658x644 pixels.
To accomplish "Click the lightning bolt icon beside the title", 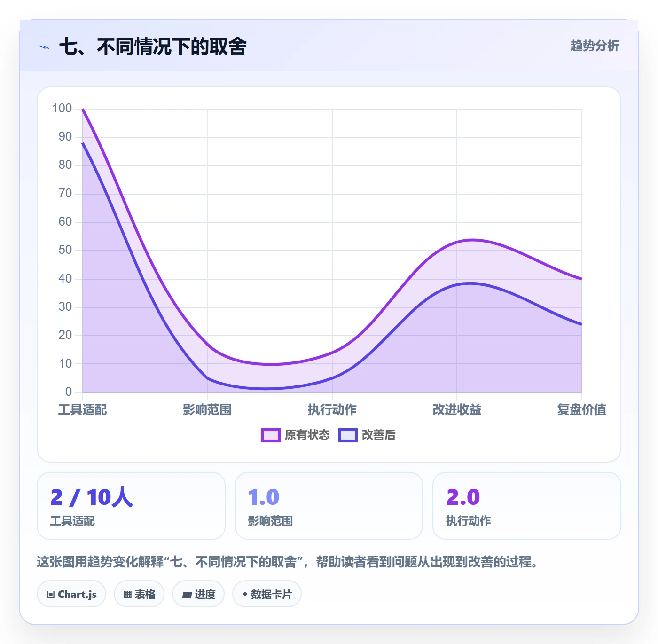I will click(x=45, y=47).
